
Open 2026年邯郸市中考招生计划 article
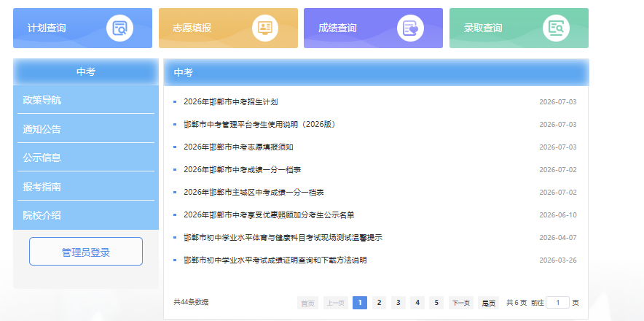[x=231, y=101]
